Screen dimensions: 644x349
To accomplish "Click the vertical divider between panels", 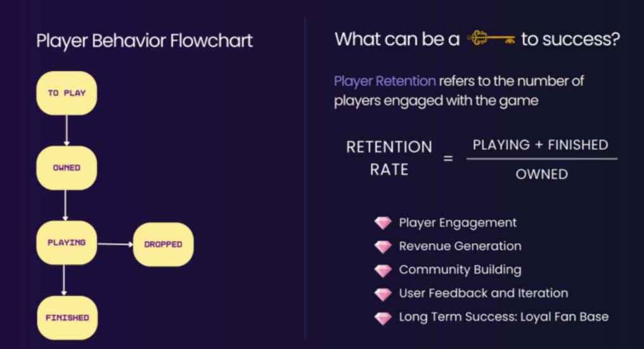I will click(306, 177).
